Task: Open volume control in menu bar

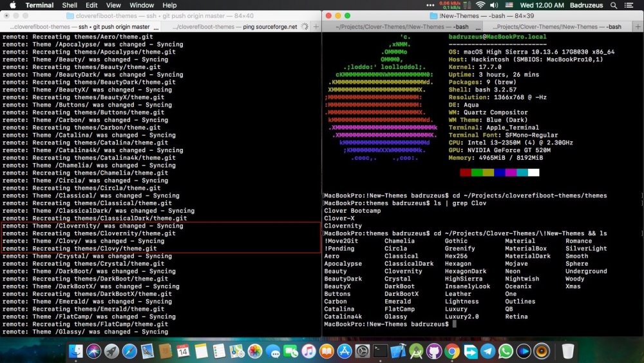Action: pos(494,5)
